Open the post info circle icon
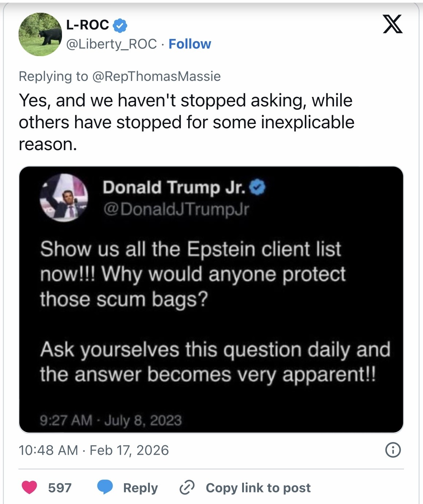This screenshot has height=504, width=423. [393, 450]
